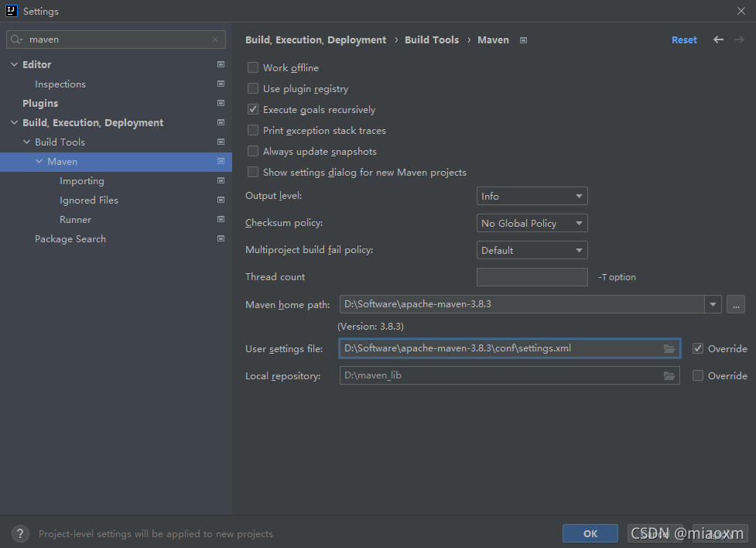The image size is (756, 548).
Task: Click project-level icon beside Editor
Action: click(221, 64)
